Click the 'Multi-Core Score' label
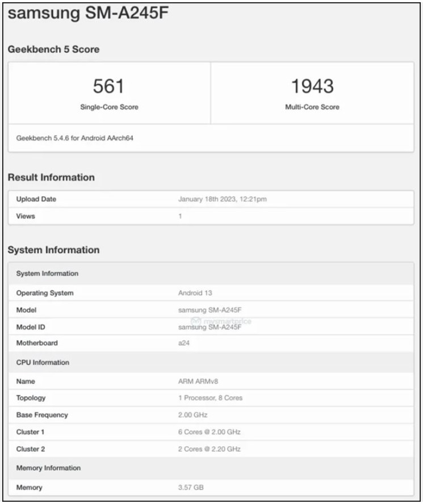Screen dimensions: 423x504 click(312, 107)
